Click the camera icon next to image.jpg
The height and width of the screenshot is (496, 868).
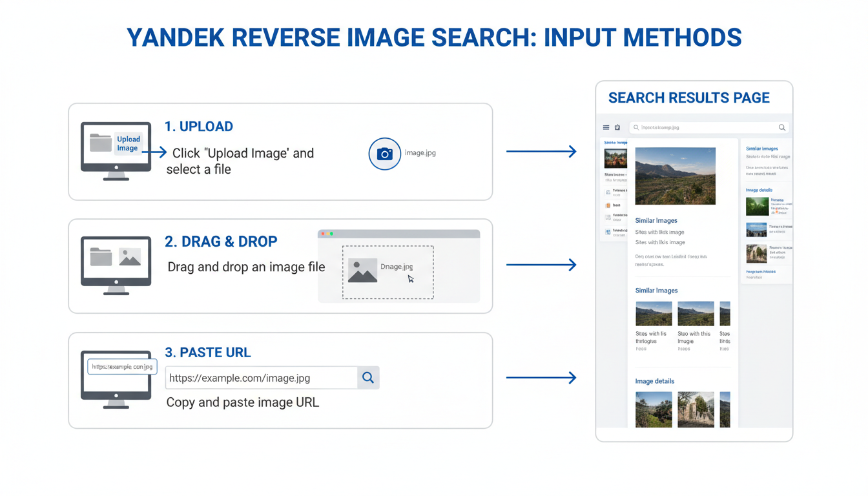384,154
